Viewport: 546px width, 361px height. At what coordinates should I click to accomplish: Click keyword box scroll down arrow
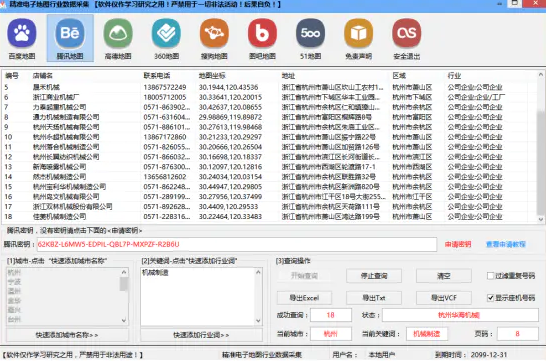258,321
